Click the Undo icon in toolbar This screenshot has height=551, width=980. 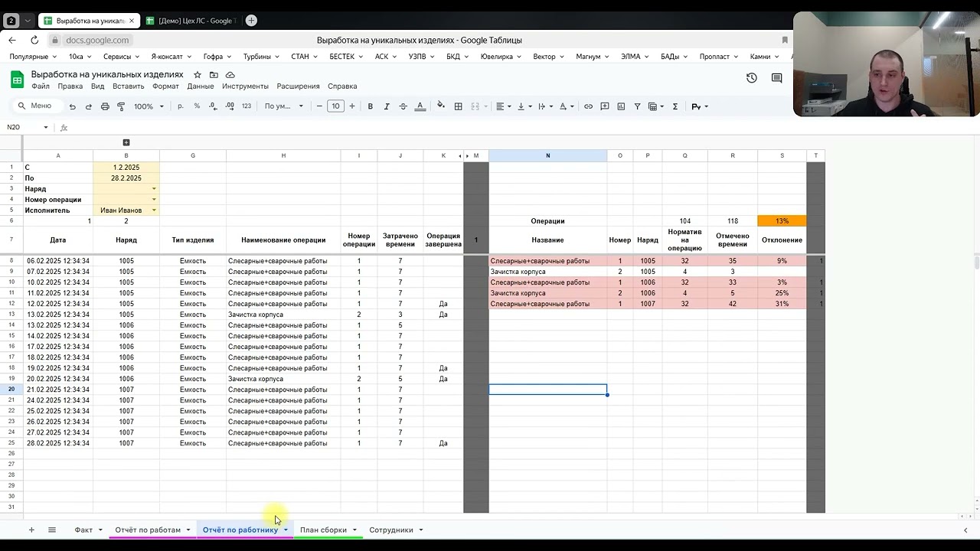73,106
